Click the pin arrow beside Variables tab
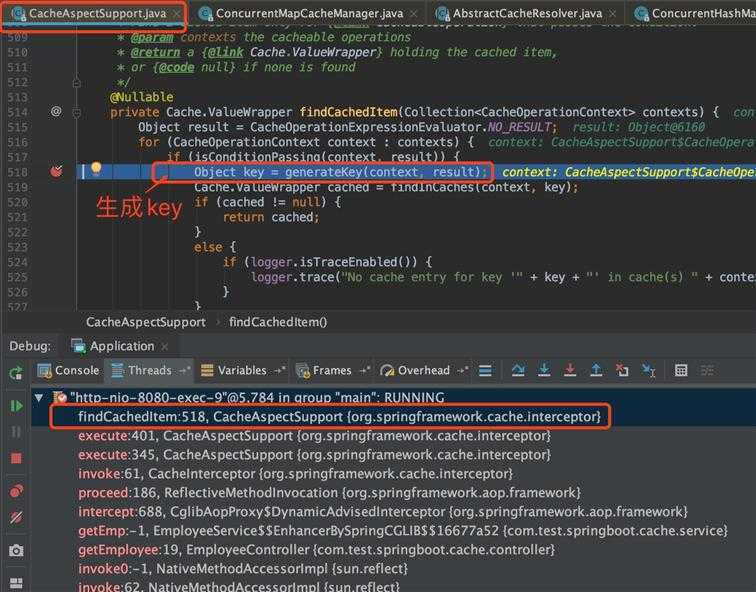Image resolution: width=756 pixels, height=592 pixels. click(280, 370)
